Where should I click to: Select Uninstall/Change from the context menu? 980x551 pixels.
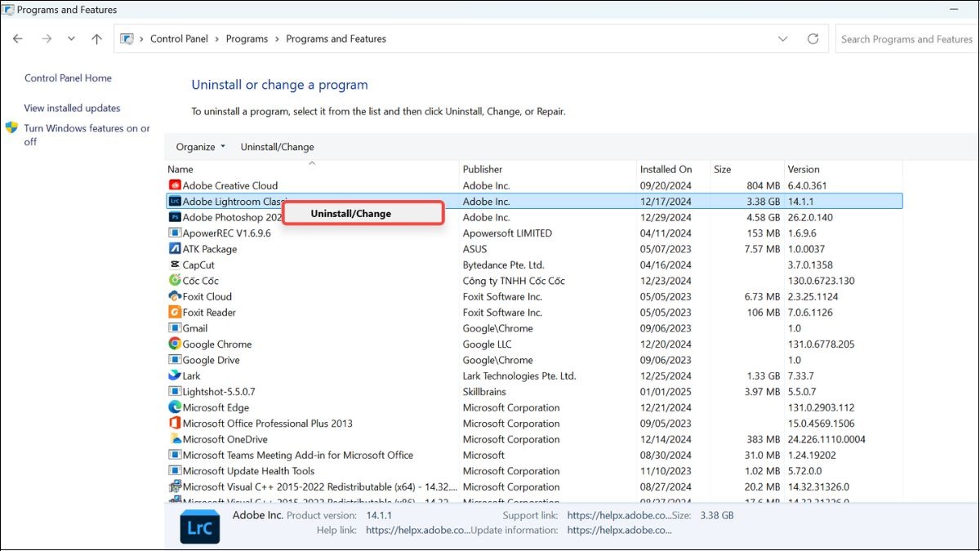(363, 214)
